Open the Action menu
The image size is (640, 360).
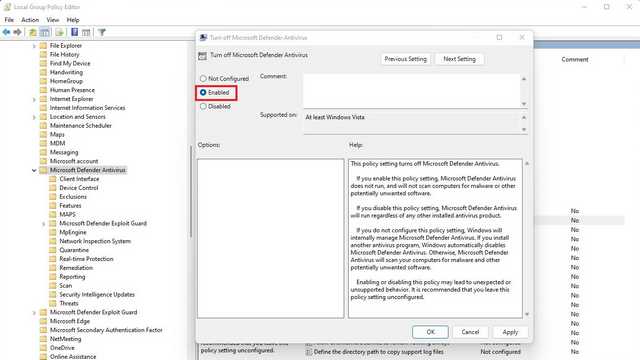coord(30,20)
